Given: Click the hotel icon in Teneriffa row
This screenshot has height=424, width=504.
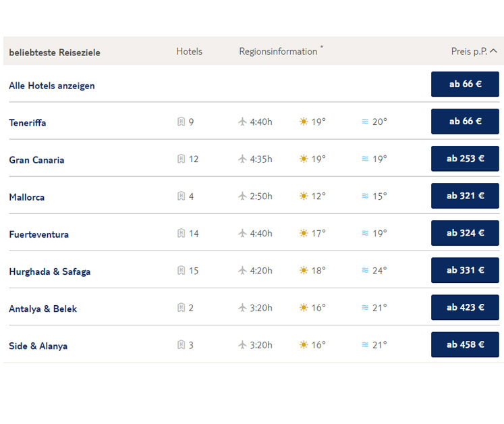Looking at the screenshot, I should tap(181, 122).
